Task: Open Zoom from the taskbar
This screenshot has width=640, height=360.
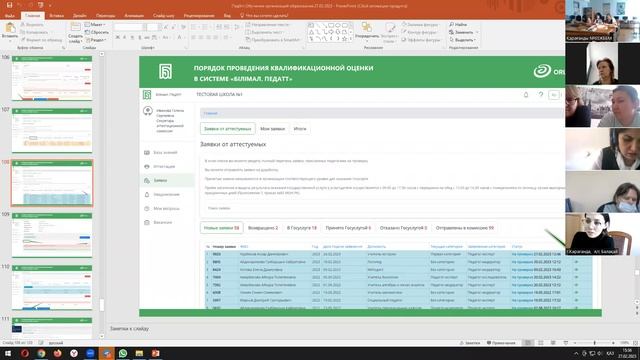Action: [x=90, y=353]
